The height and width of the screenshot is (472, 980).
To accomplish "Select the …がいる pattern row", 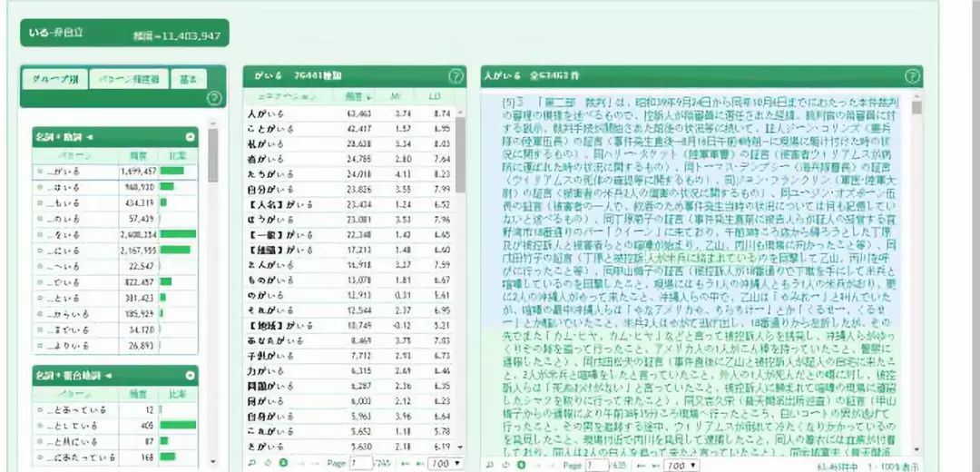I will coord(115,171).
